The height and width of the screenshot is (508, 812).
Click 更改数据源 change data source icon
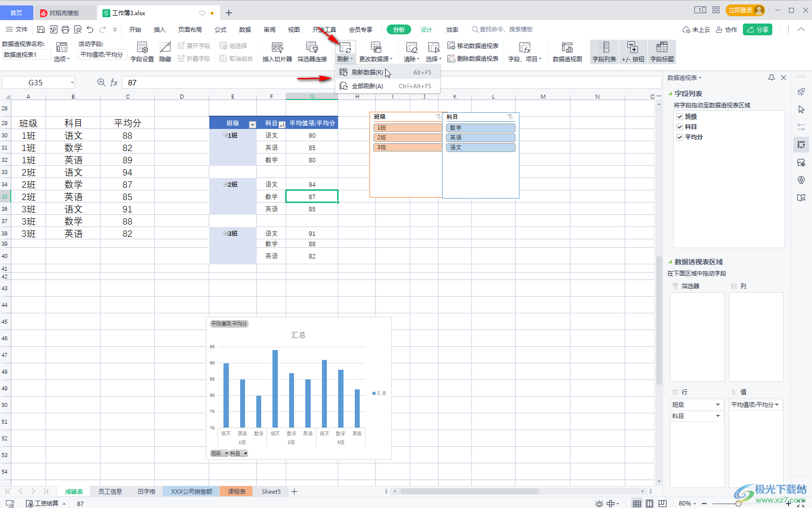tap(376, 51)
